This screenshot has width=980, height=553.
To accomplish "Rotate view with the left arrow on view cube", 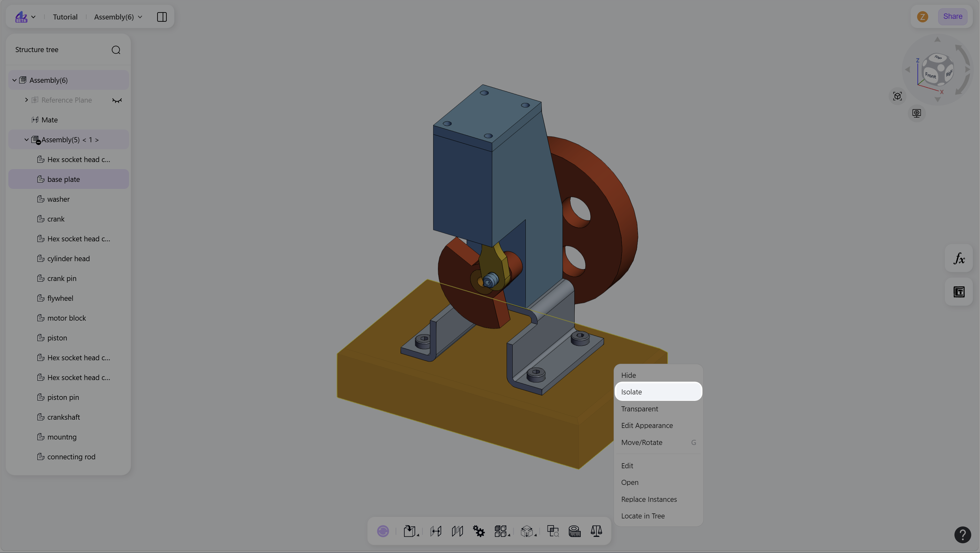I will 907,70.
